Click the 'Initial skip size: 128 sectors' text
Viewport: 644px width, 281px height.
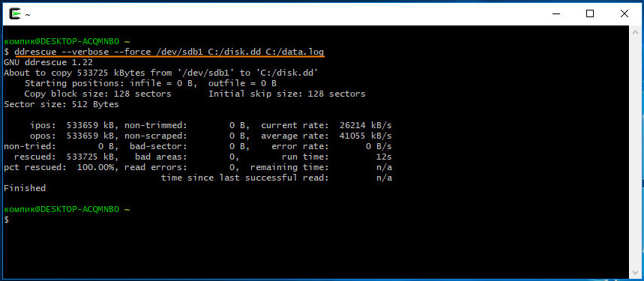286,94
